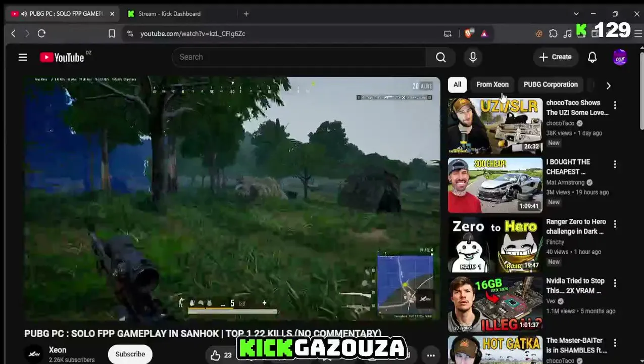
Task: Open the extensions puzzle icon
Action: pyautogui.click(x=553, y=33)
